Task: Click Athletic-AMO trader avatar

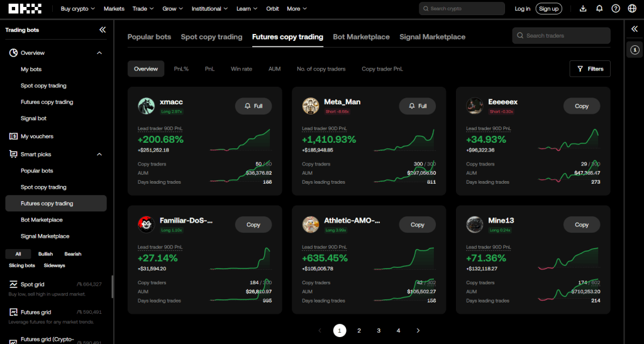Action: click(x=311, y=225)
